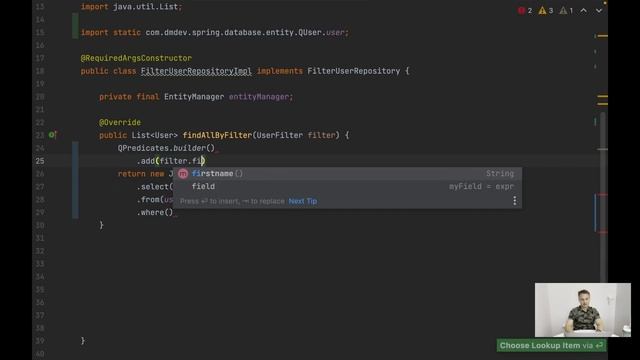Open the Next Tip link

pos(302,201)
